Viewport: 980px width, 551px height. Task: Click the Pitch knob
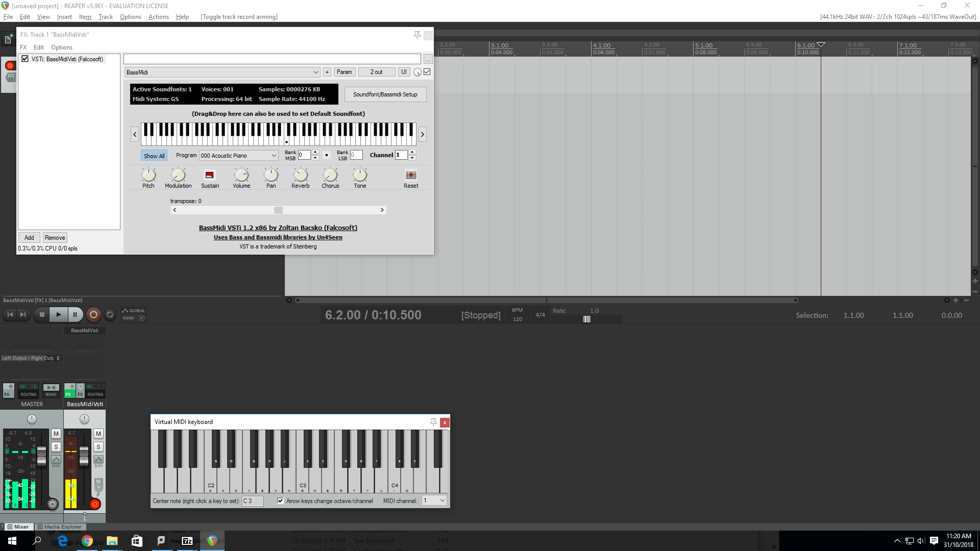tap(149, 175)
